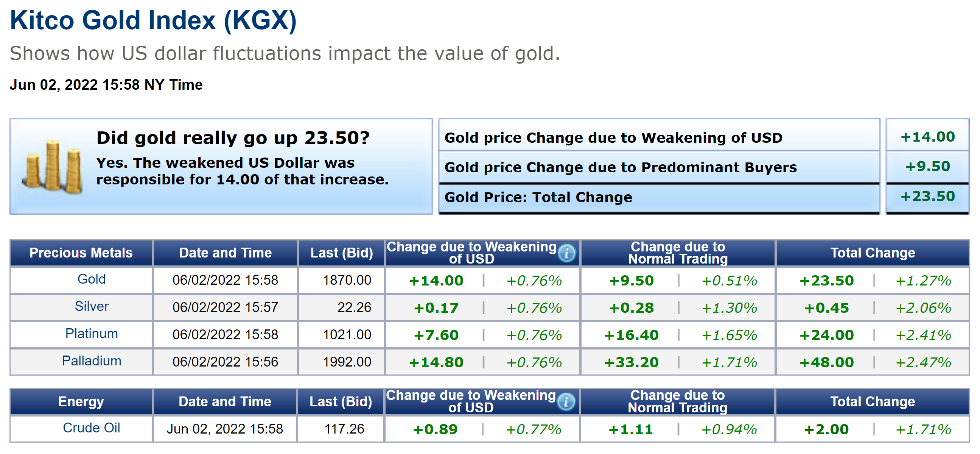Click the Predominant Buyers price change label
Screen dimensions: 980x454
[620, 167]
